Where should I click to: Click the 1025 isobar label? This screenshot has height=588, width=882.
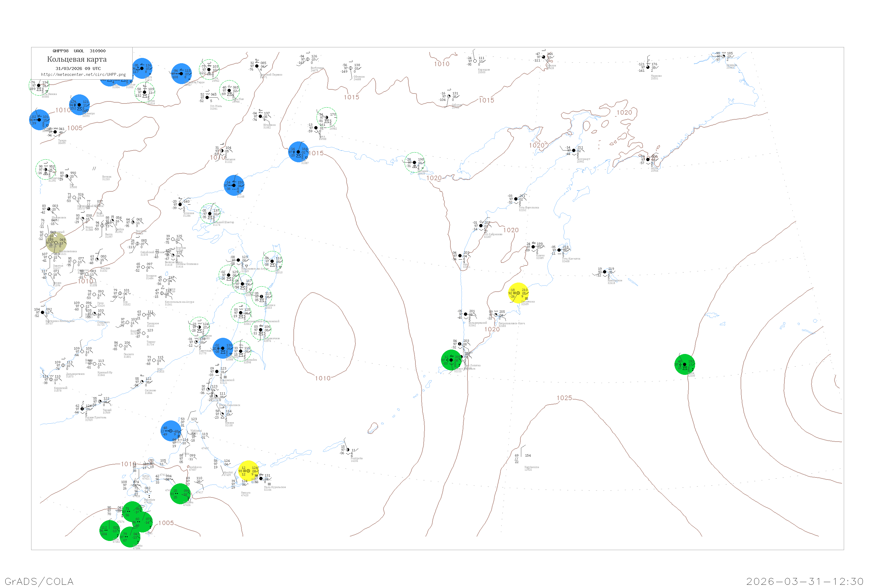click(x=564, y=398)
